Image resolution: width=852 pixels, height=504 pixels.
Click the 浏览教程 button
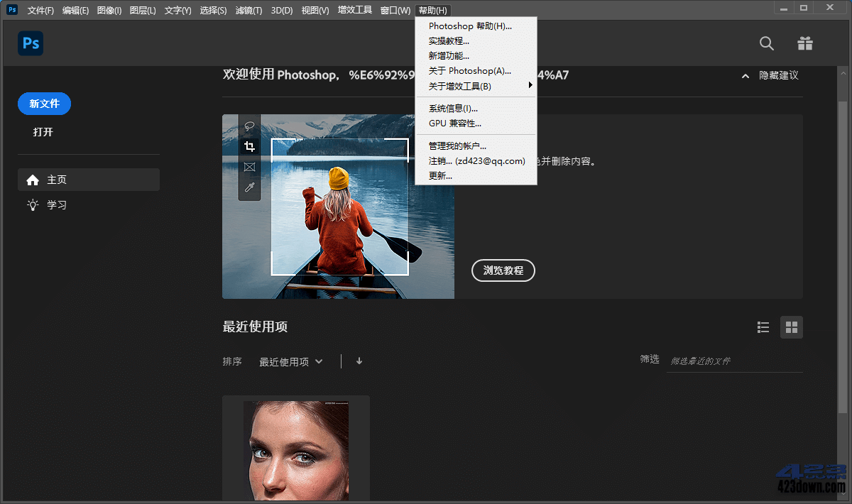[503, 270]
